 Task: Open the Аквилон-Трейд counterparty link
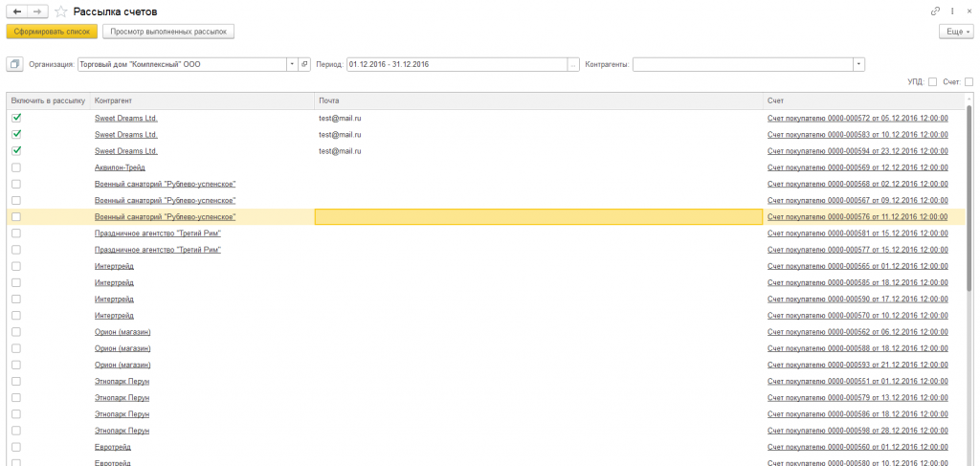point(120,167)
